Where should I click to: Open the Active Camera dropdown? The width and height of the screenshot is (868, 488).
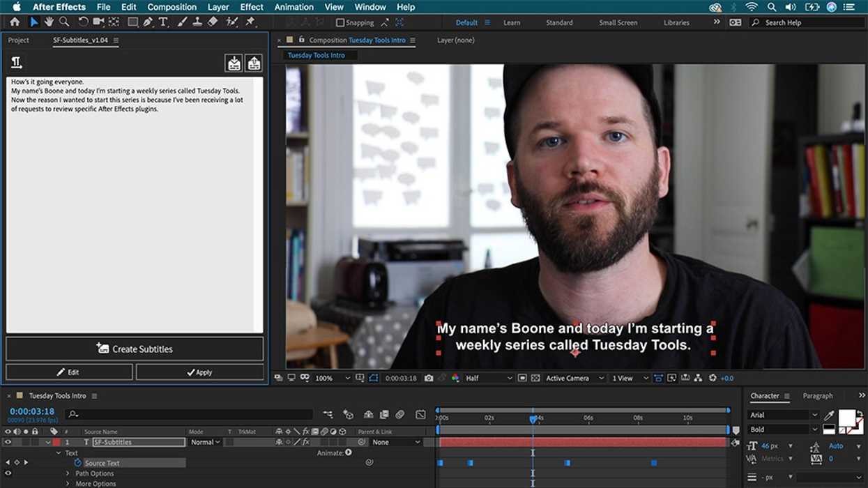click(x=574, y=378)
